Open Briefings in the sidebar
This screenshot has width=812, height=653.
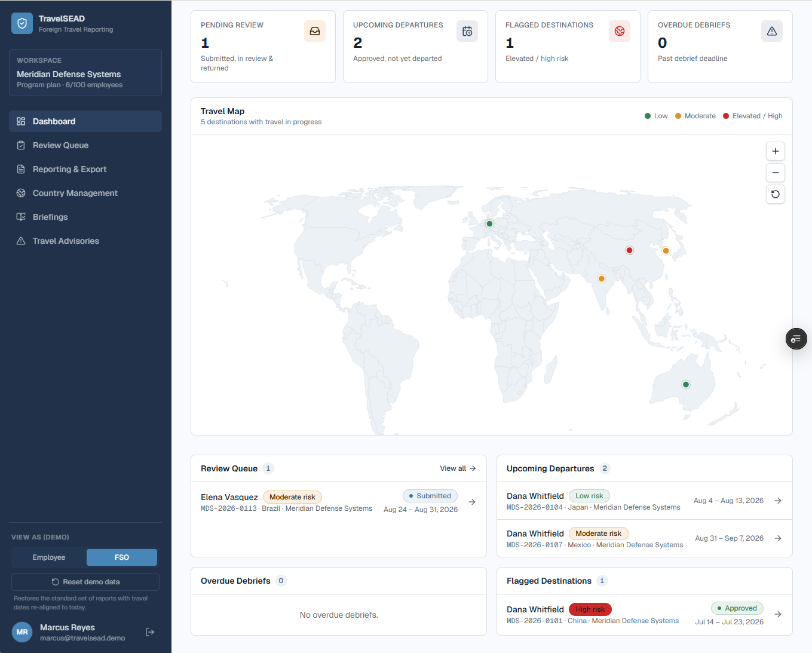point(85,217)
